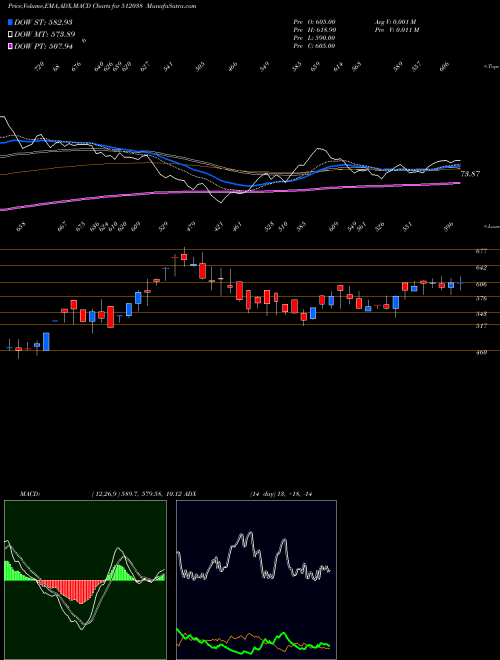Viewport: 500px width, 660px height.
Task: Click the '<-Lows' label at right edge
Action: pos(491,226)
